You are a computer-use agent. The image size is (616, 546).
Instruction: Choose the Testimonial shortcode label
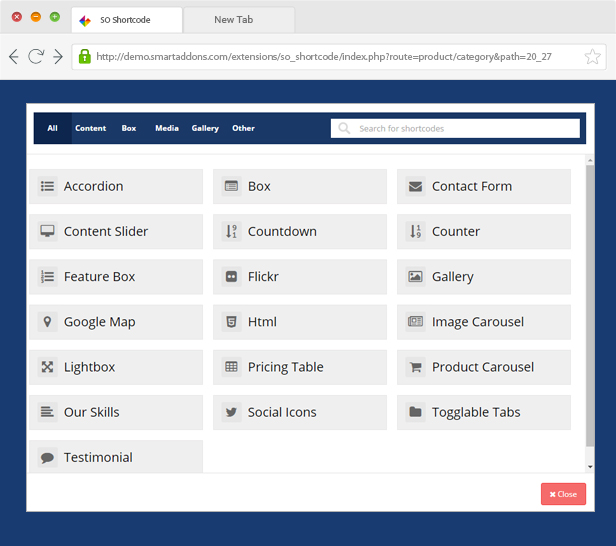98,457
